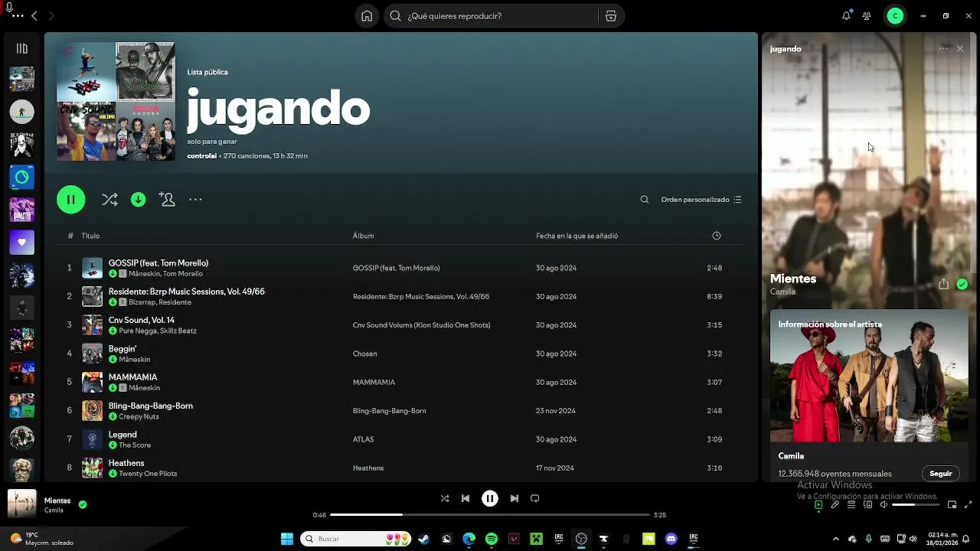Open Spotify icon in Windows taskbar
This screenshot has height=551, width=980.
tap(492, 539)
